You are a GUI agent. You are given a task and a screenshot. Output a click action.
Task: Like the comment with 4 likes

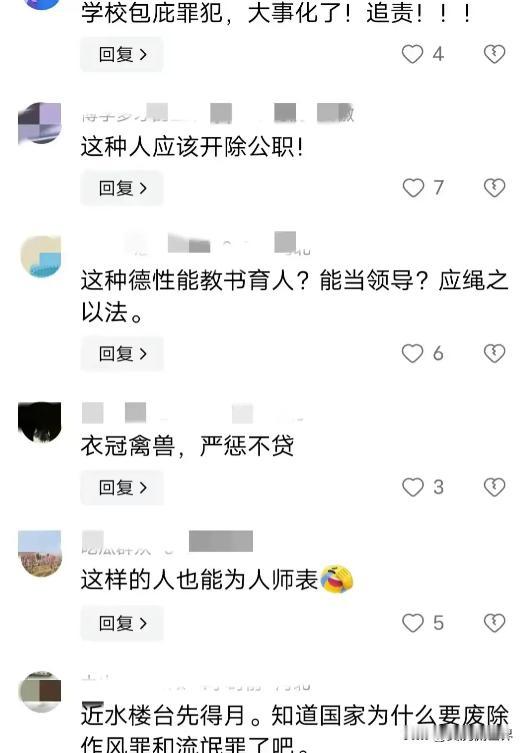click(413, 54)
